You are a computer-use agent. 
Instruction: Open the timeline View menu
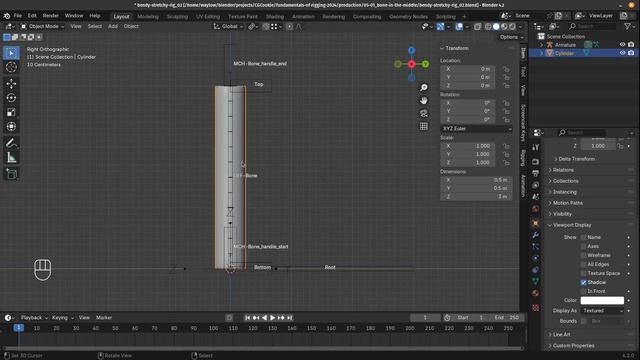pos(84,318)
